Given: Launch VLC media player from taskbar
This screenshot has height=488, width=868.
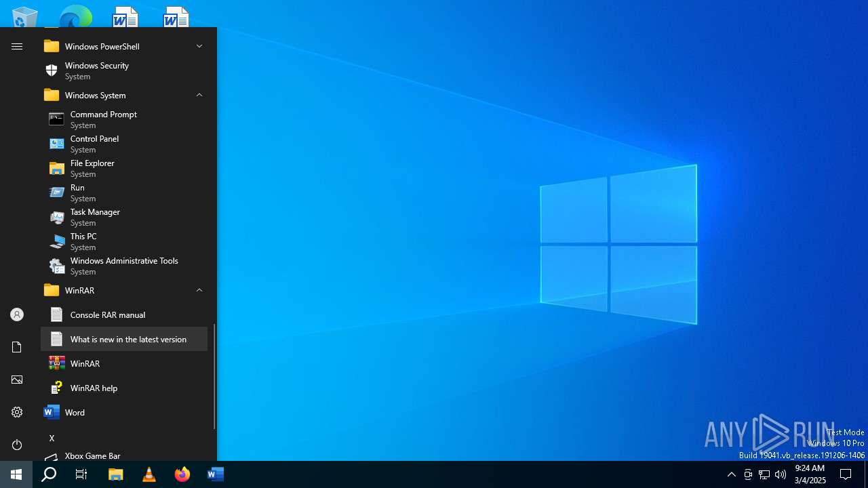Looking at the screenshot, I should click(x=149, y=474).
